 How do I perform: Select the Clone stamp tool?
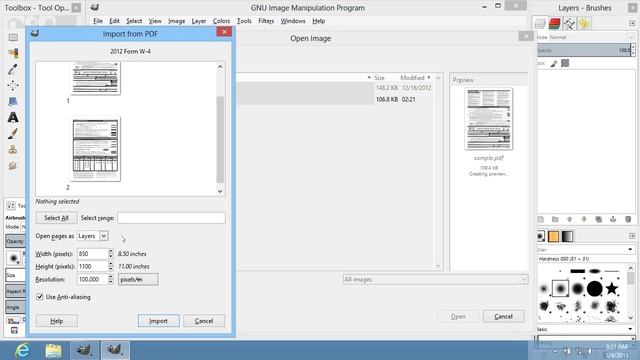coord(13,149)
